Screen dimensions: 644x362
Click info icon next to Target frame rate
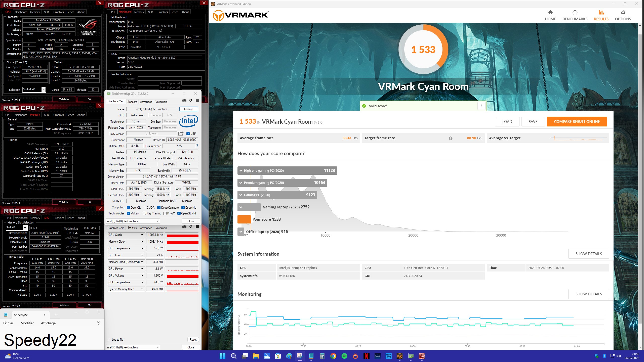(x=451, y=138)
